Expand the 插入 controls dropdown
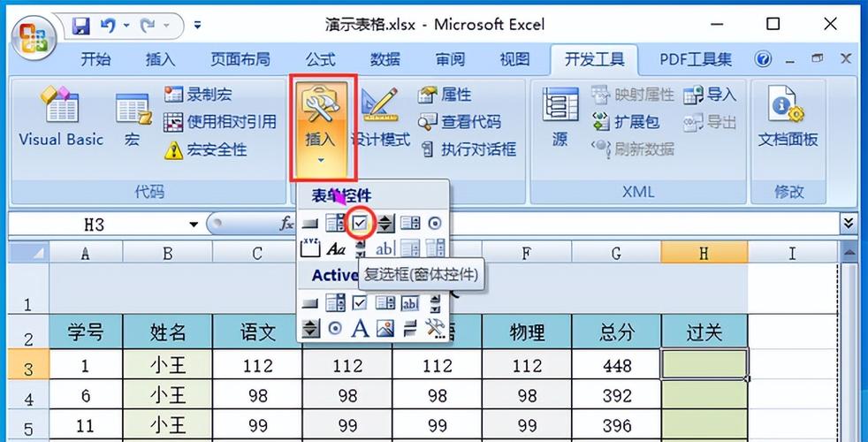Viewport: 868px width, 442px height. pos(322,128)
